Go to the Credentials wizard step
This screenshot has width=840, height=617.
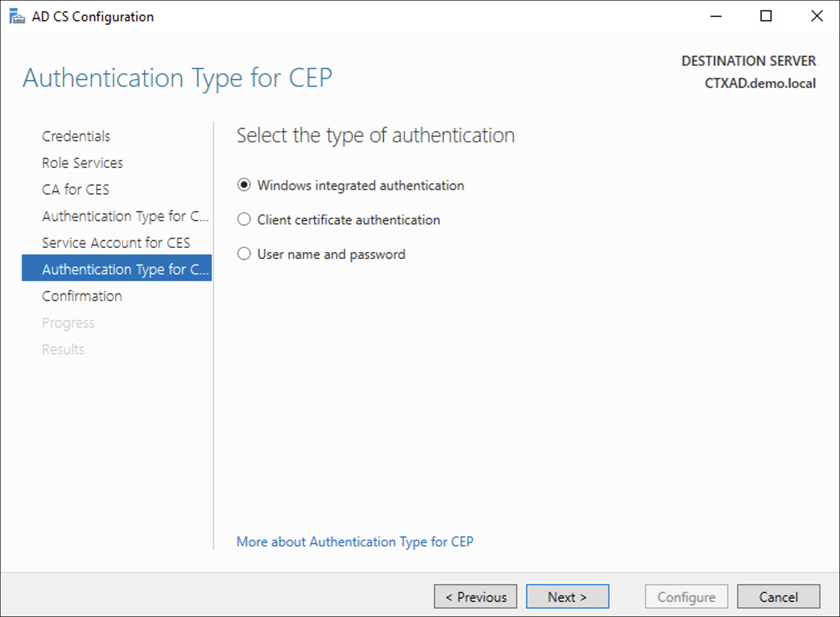point(76,136)
